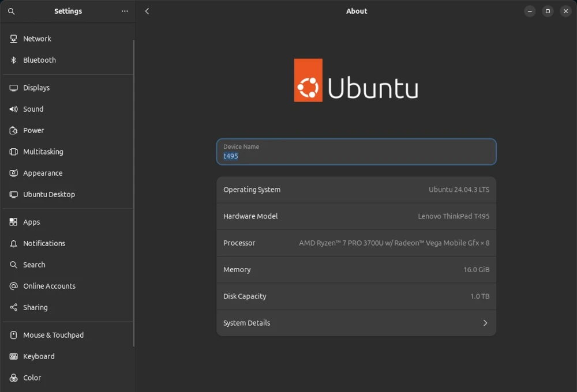Click the search icon in Settings header

tap(12, 12)
